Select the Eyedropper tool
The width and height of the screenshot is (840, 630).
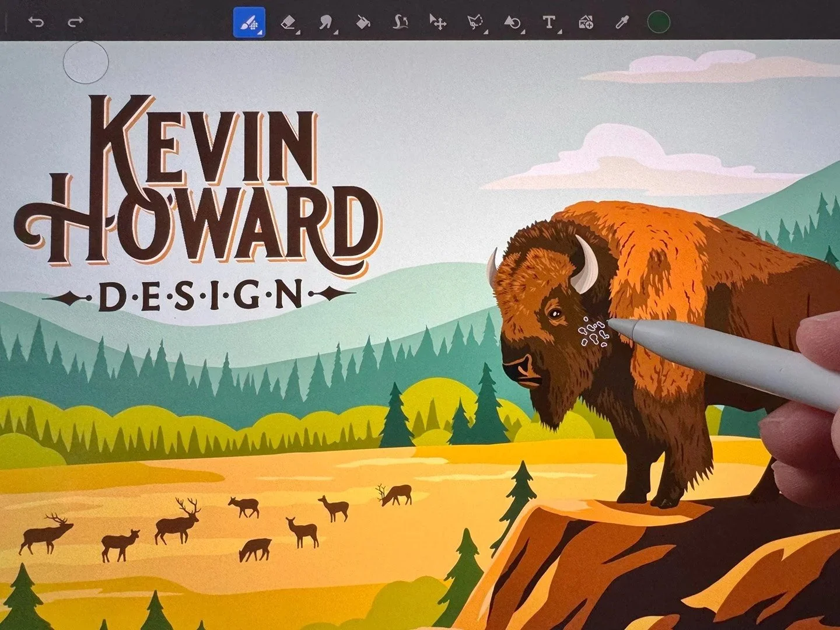(622, 23)
